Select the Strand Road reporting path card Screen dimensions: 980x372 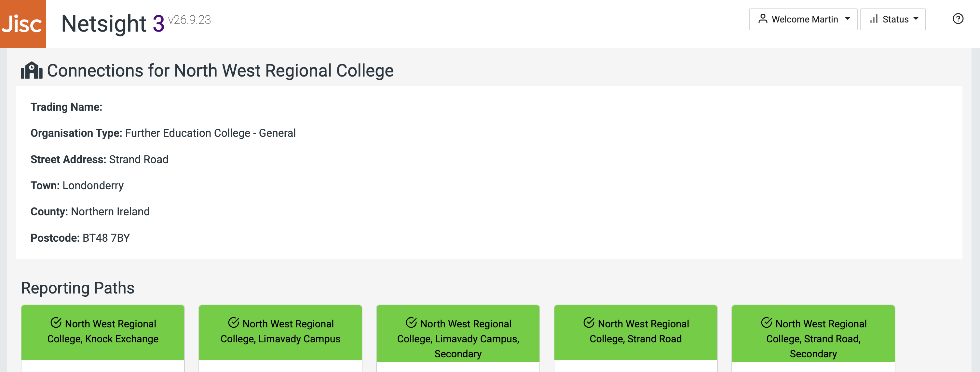pos(636,332)
